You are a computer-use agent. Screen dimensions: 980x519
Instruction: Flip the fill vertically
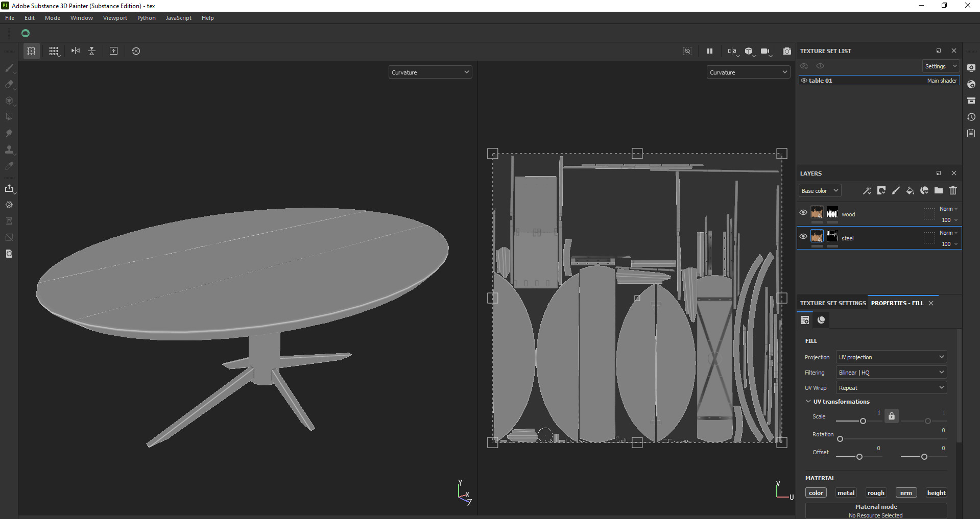coord(92,51)
